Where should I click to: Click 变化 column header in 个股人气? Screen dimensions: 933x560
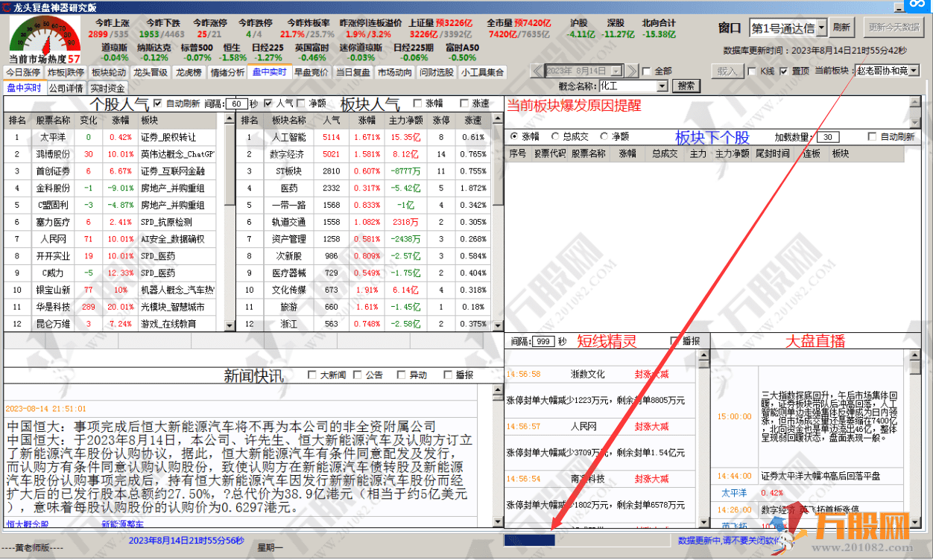pyautogui.click(x=89, y=121)
